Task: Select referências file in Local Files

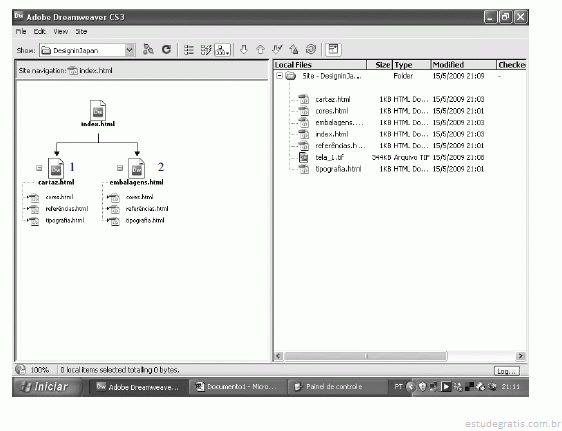Action: [x=340, y=146]
